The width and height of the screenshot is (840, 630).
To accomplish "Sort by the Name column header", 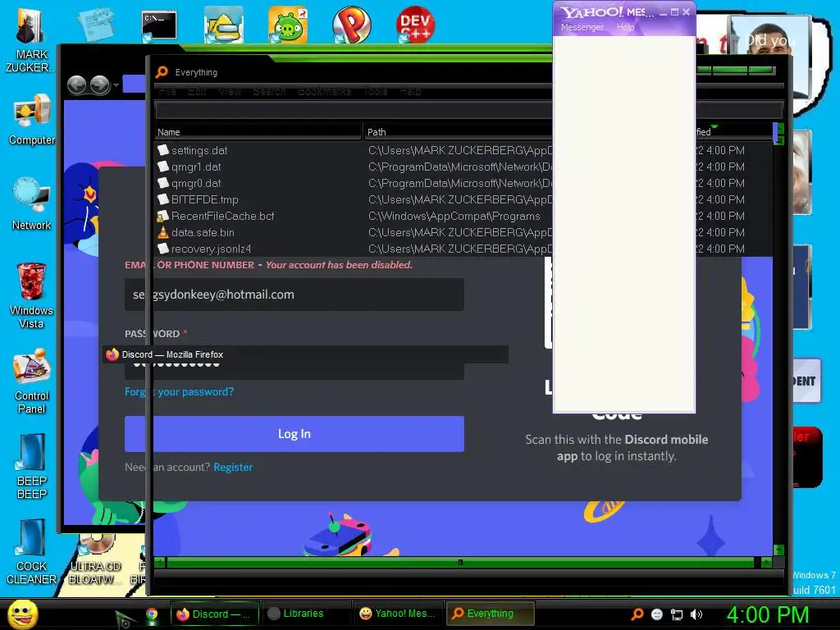I will click(x=258, y=132).
